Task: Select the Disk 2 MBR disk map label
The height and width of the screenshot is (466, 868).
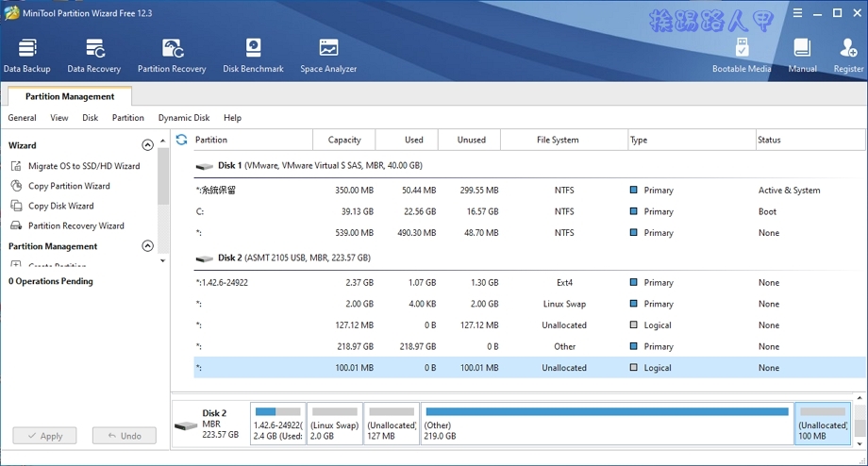Action: coord(210,424)
